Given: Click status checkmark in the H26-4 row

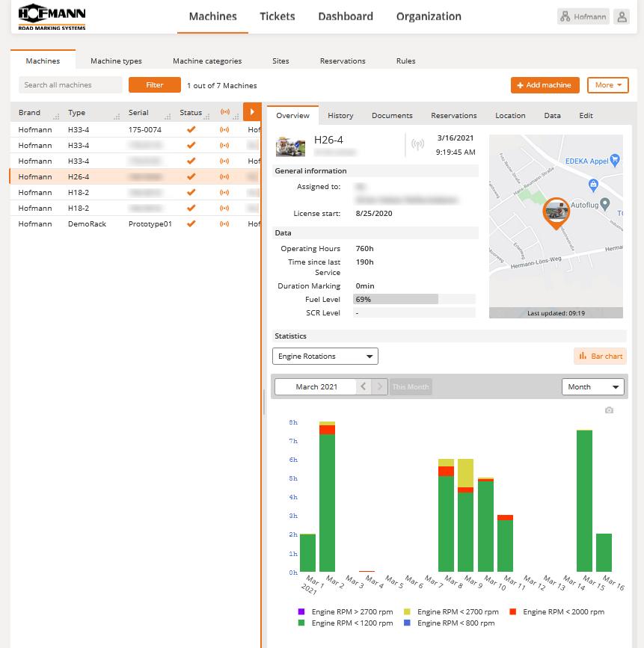Looking at the screenshot, I should click(x=191, y=177).
